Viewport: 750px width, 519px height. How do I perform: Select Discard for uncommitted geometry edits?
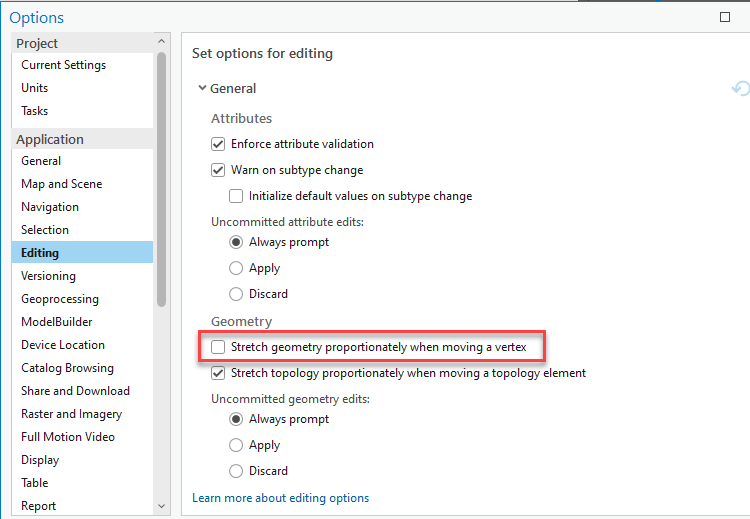[236, 471]
